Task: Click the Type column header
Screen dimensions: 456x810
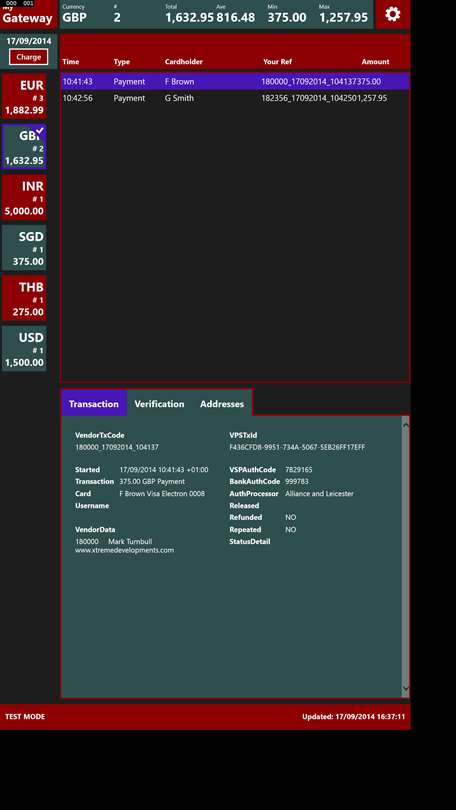Action: click(122, 61)
